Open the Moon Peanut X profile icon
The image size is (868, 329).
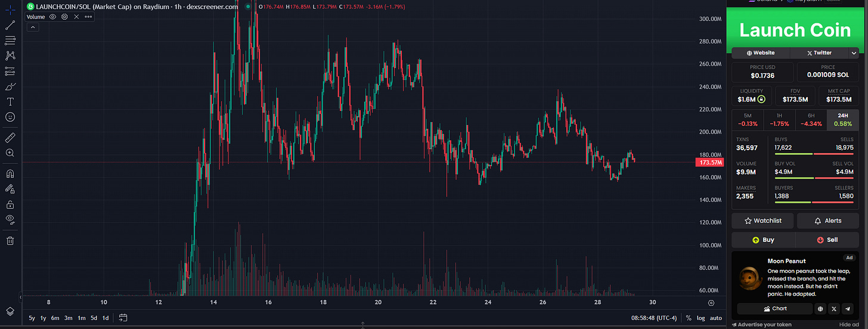pos(834,309)
